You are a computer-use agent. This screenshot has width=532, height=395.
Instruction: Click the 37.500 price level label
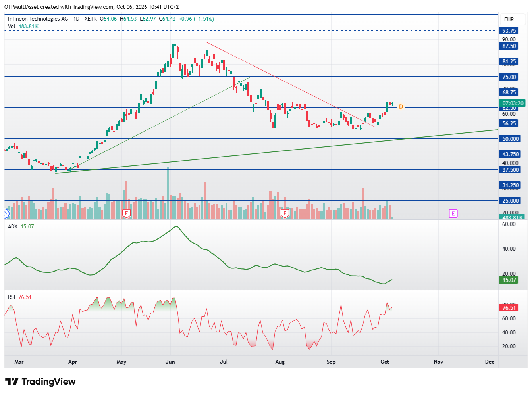tap(510, 170)
